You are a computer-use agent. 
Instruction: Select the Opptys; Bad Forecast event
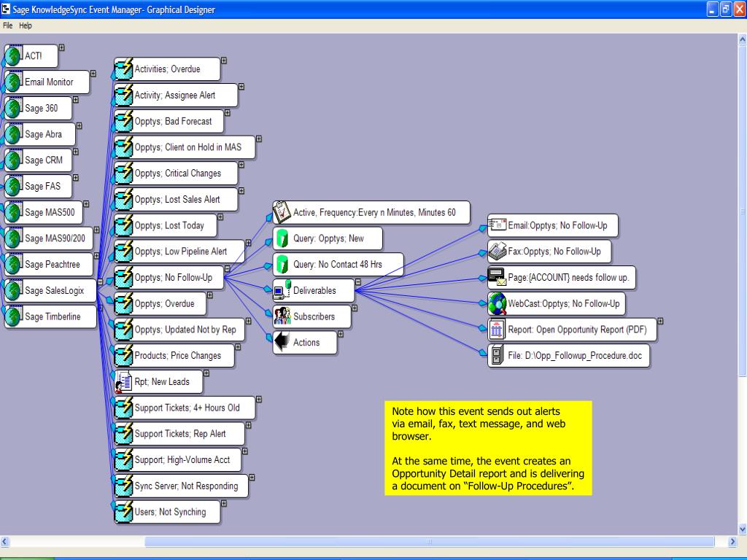(x=169, y=122)
